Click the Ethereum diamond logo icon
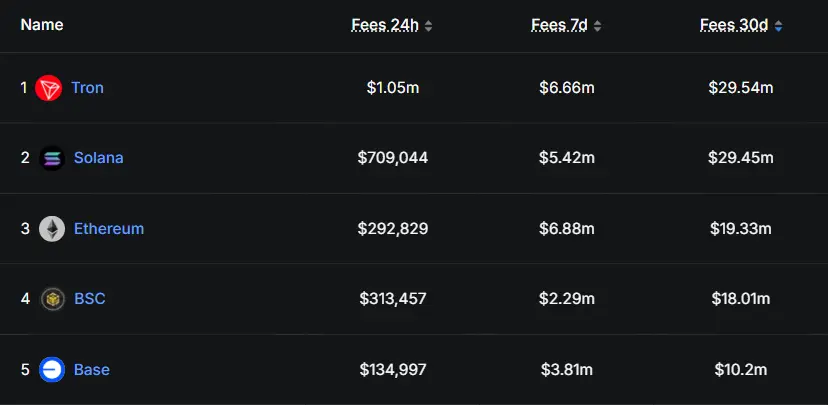The height and width of the screenshot is (405, 828). [x=52, y=229]
